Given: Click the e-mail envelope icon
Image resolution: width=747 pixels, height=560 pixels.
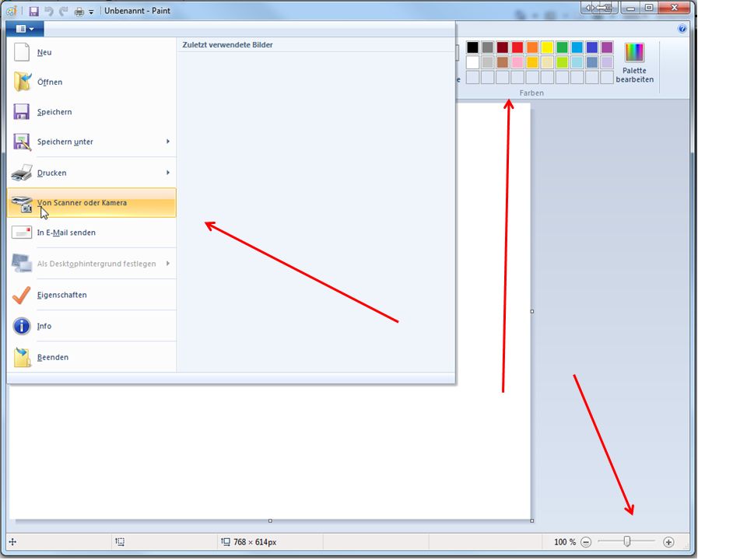Looking at the screenshot, I should [x=22, y=233].
